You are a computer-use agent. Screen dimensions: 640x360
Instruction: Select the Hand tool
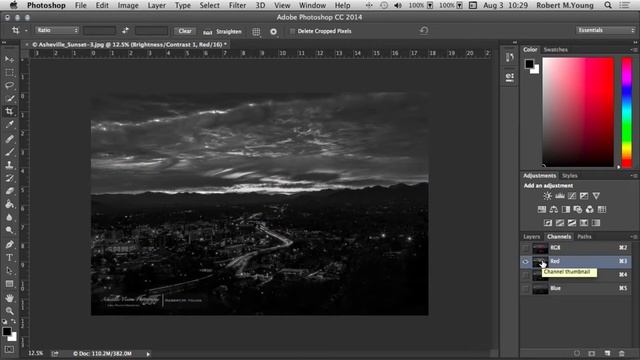point(9,298)
